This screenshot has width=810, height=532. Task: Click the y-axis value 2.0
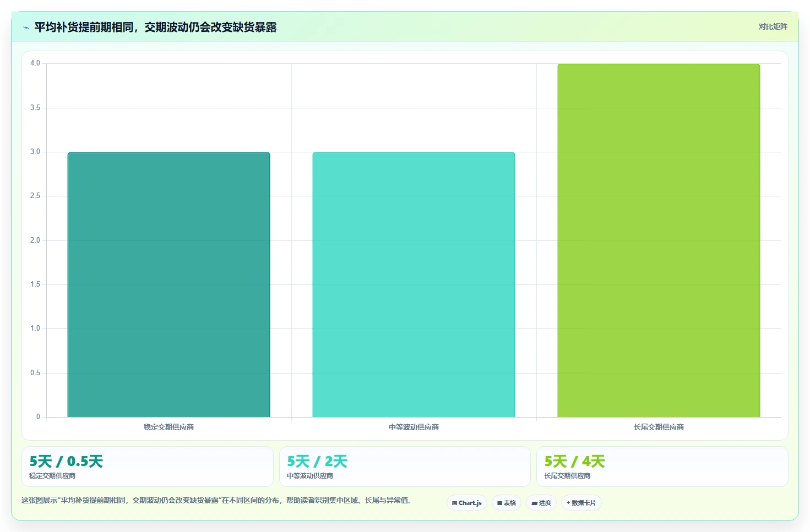coord(35,240)
